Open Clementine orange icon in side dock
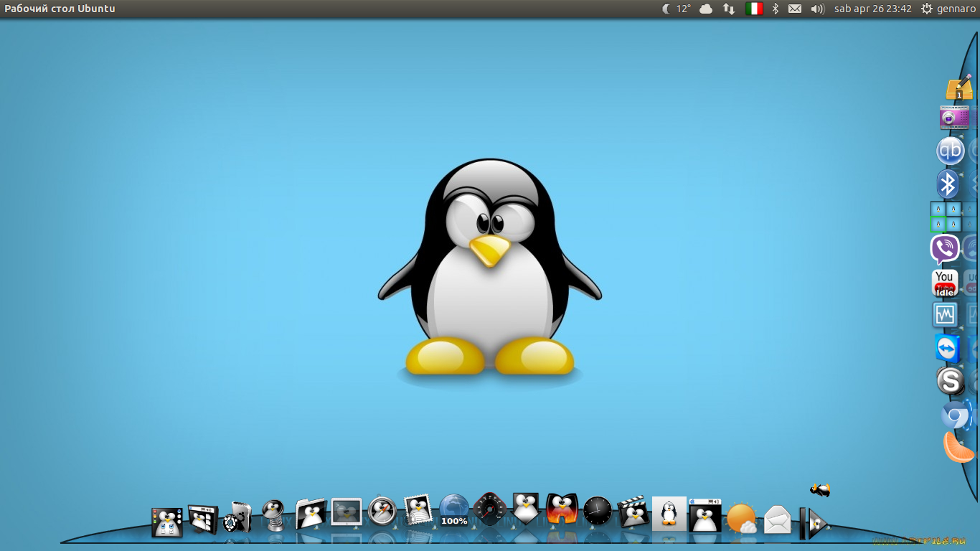The height and width of the screenshot is (551, 980). coord(958,448)
